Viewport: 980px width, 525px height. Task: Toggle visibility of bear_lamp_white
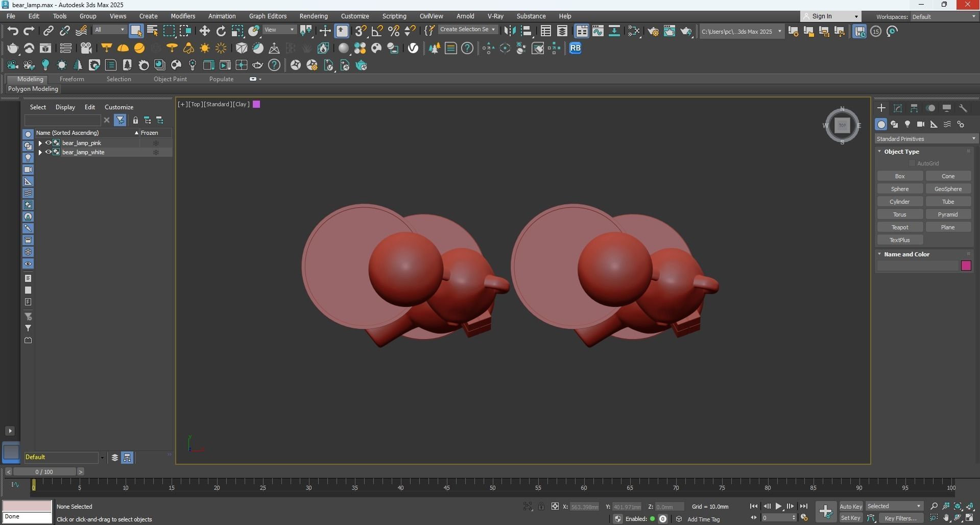coord(49,152)
